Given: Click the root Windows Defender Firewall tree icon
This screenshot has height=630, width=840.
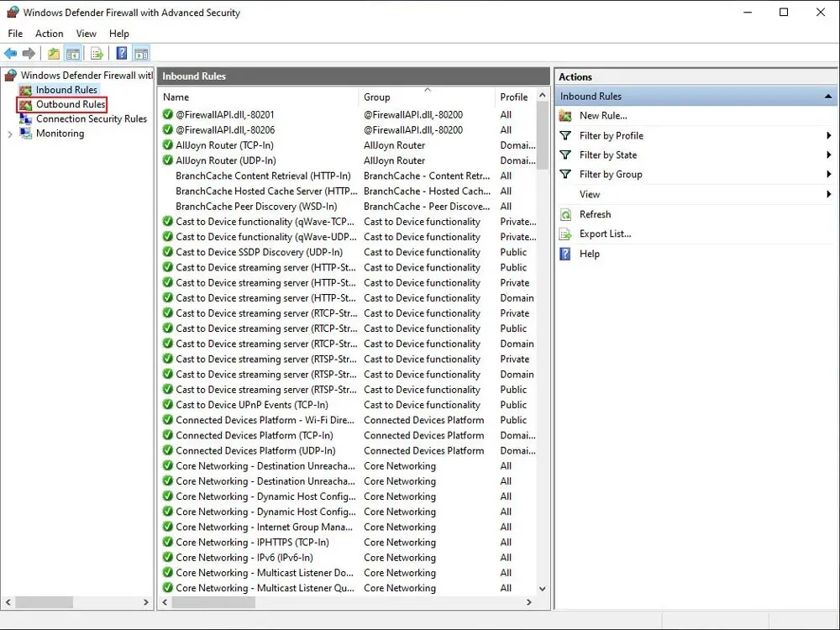Looking at the screenshot, I should [11, 76].
